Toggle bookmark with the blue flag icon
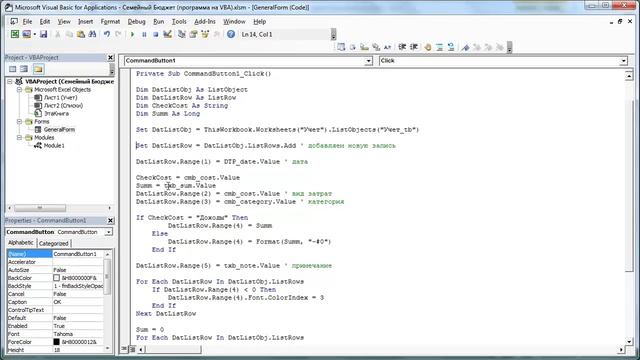 pos(465,47)
